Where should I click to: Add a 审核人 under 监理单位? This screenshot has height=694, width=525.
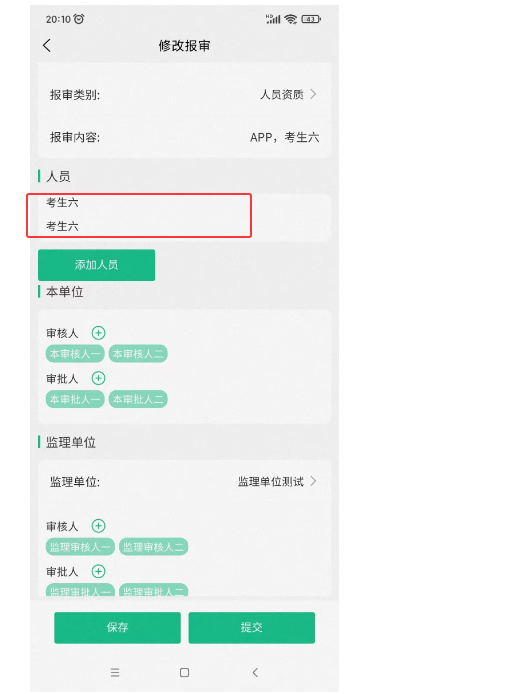pos(98,526)
